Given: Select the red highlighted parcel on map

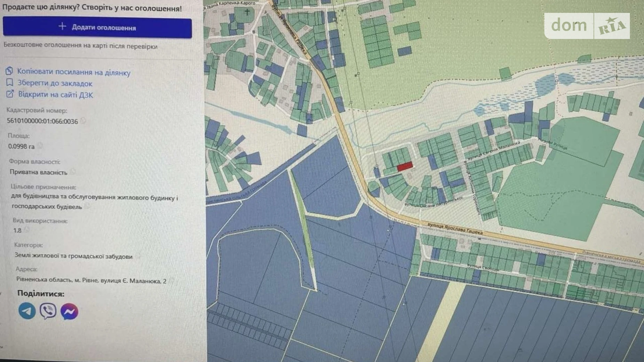Looking at the screenshot, I should 405,166.
